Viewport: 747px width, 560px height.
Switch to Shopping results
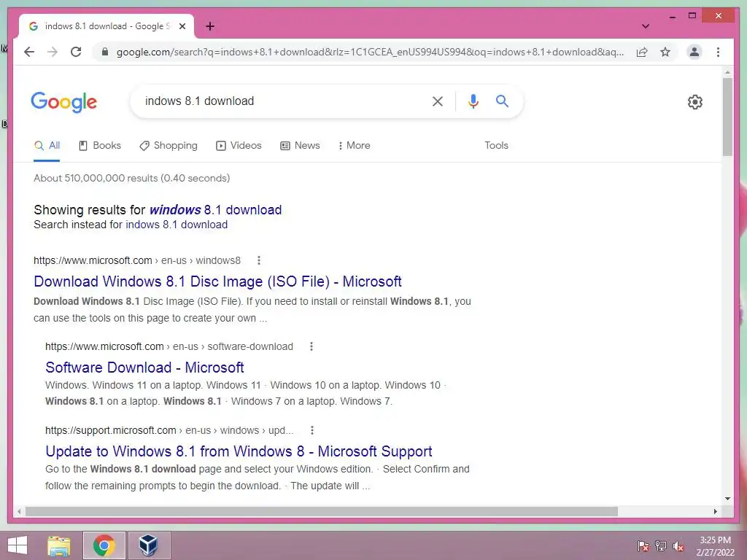pyautogui.click(x=169, y=145)
